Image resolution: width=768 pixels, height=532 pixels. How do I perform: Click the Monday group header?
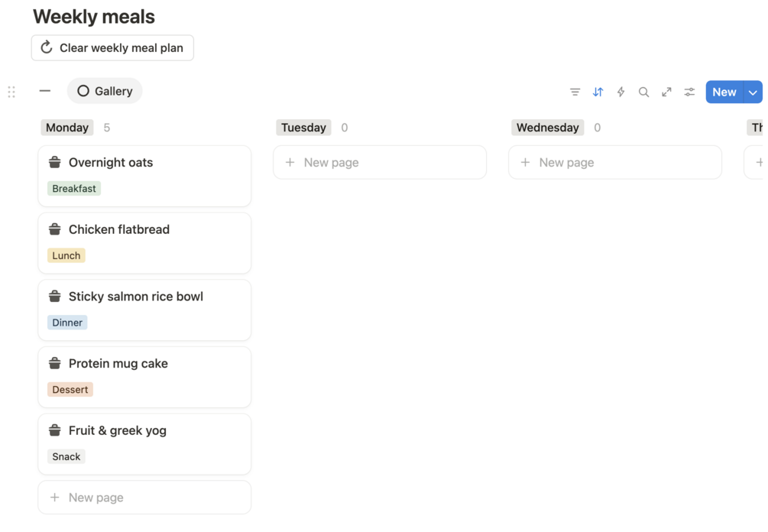pyautogui.click(x=67, y=128)
